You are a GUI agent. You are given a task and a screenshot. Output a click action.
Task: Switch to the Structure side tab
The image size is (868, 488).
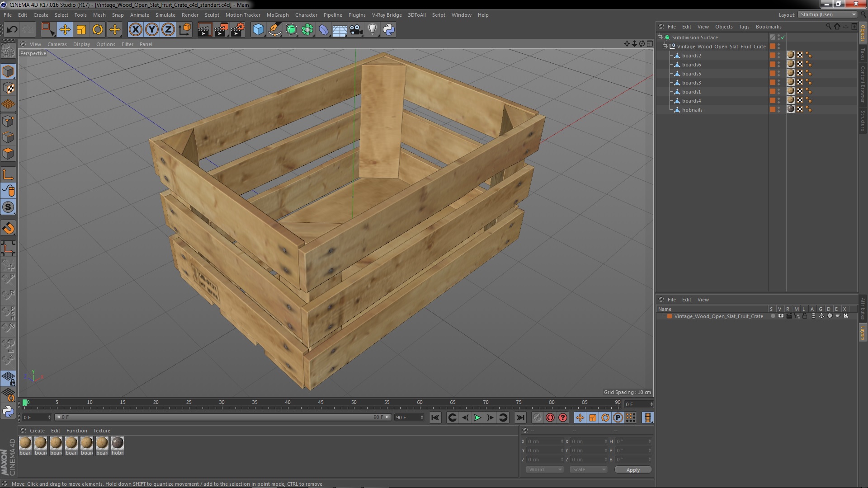point(863,121)
